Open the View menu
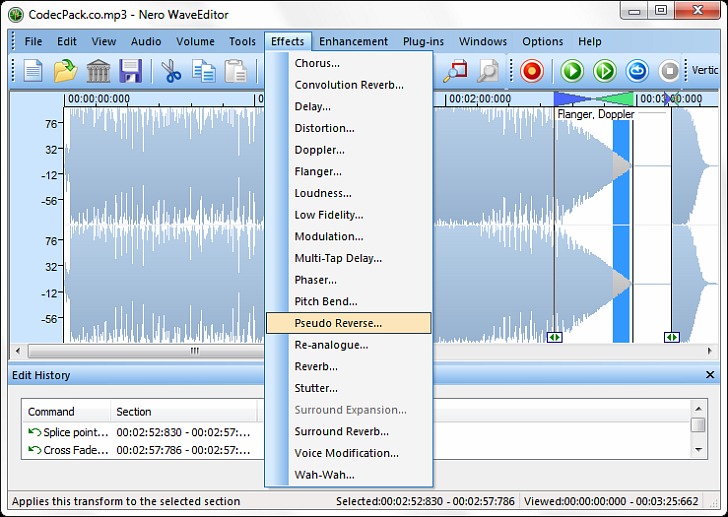This screenshot has height=517, width=728. click(x=104, y=41)
